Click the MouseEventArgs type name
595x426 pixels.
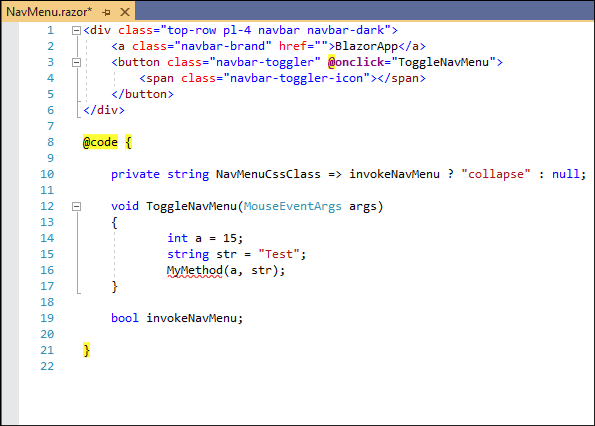(x=293, y=206)
